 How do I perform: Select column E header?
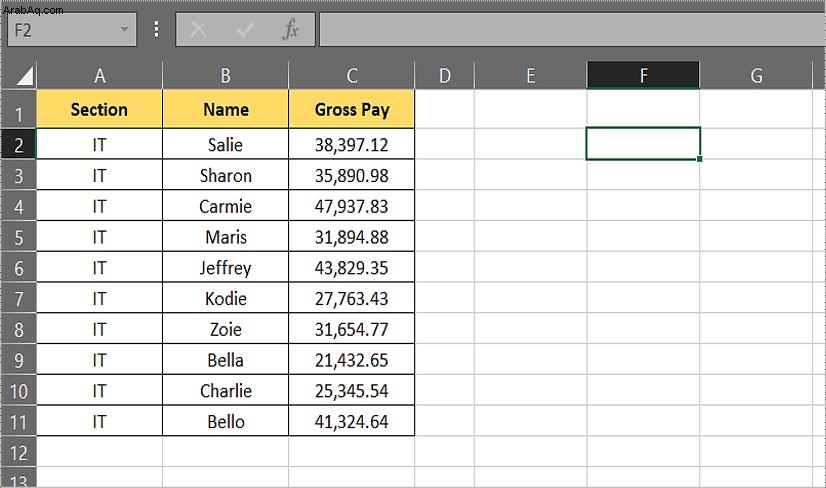pos(530,75)
